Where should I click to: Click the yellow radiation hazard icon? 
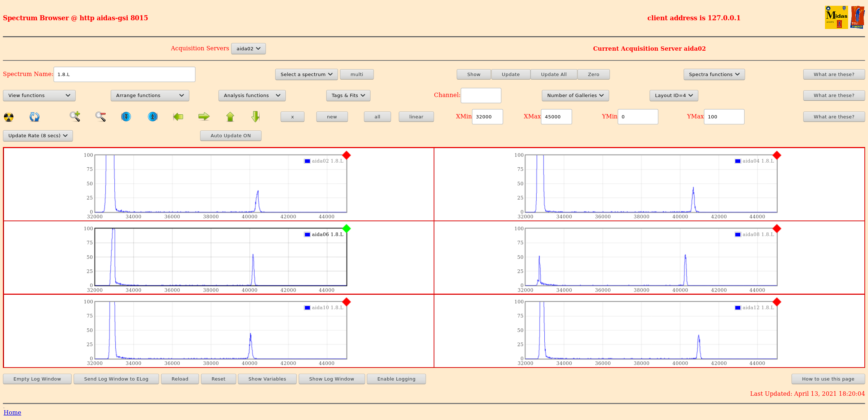pos(9,117)
